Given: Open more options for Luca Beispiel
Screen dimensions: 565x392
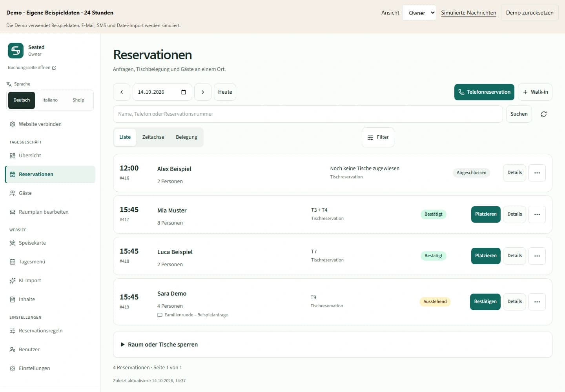Looking at the screenshot, I should point(537,256).
